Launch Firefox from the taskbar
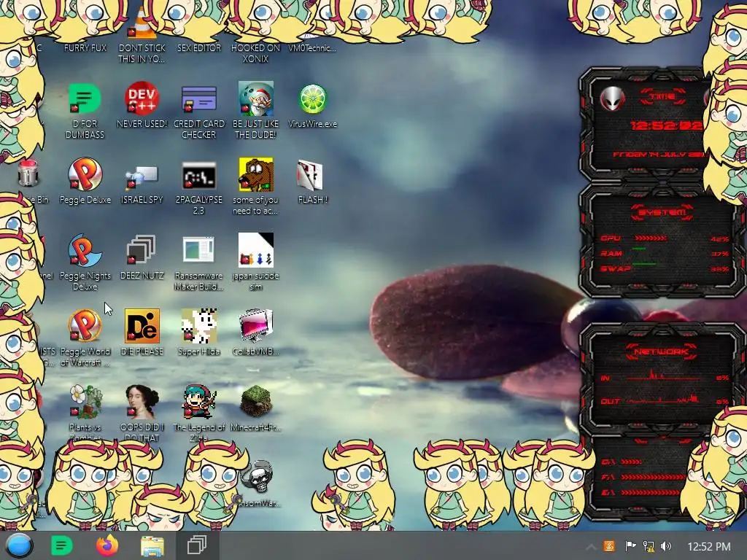Image resolution: width=747 pixels, height=560 pixels. tap(107, 545)
